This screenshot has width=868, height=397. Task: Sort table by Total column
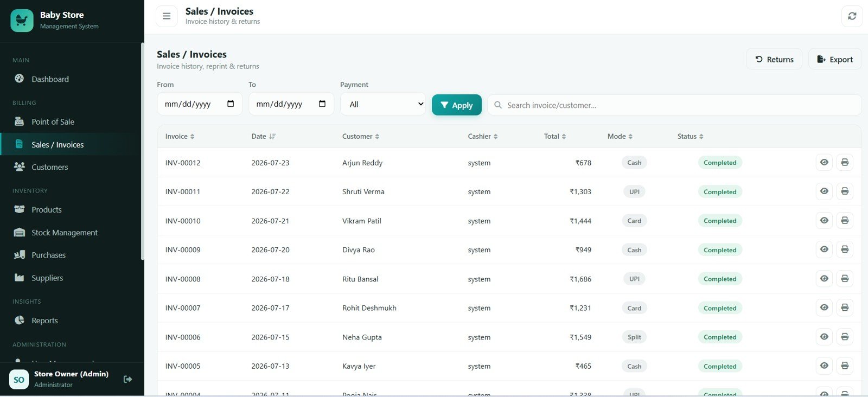pos(555,136)
